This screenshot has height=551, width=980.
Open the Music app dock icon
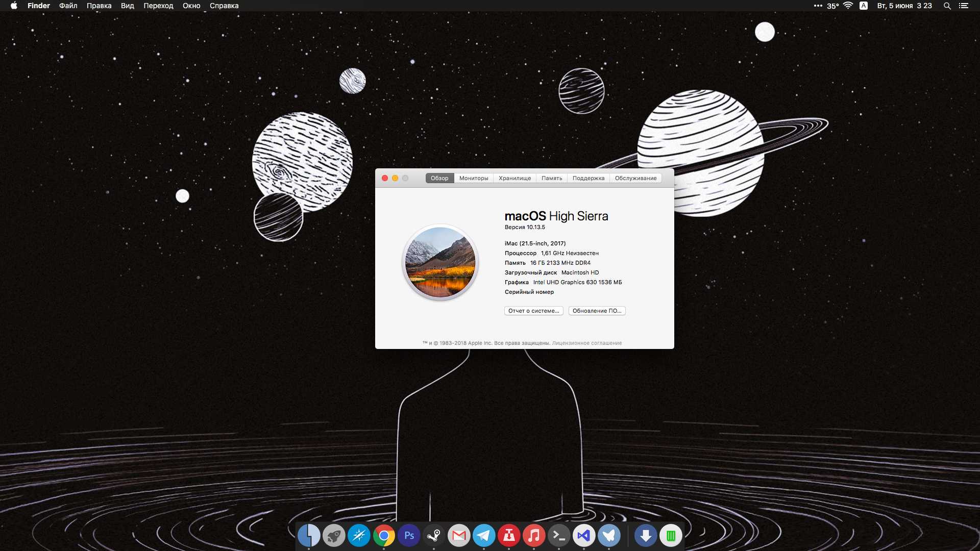click(x=534, y=536)
